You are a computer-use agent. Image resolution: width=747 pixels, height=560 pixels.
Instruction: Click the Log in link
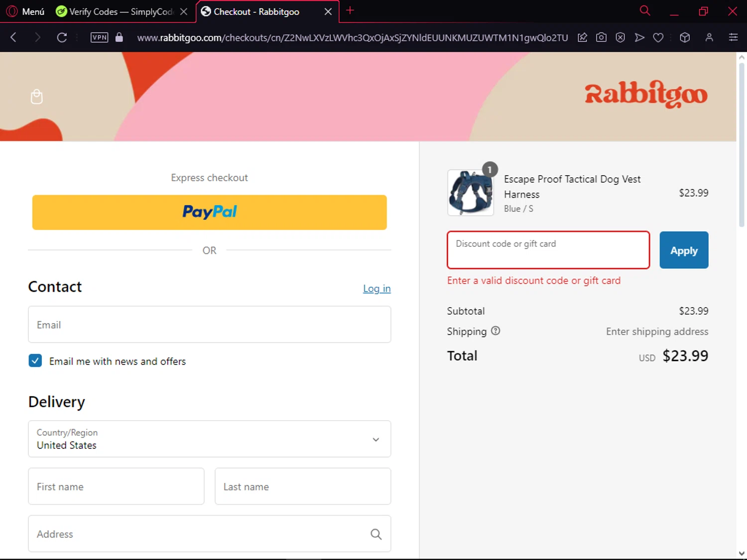[x=377, y=289]
